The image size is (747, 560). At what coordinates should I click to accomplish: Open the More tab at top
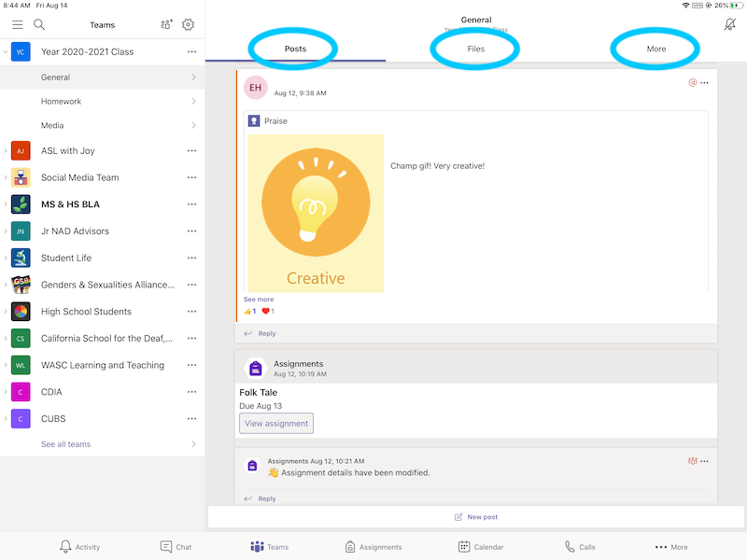point(656,49)
